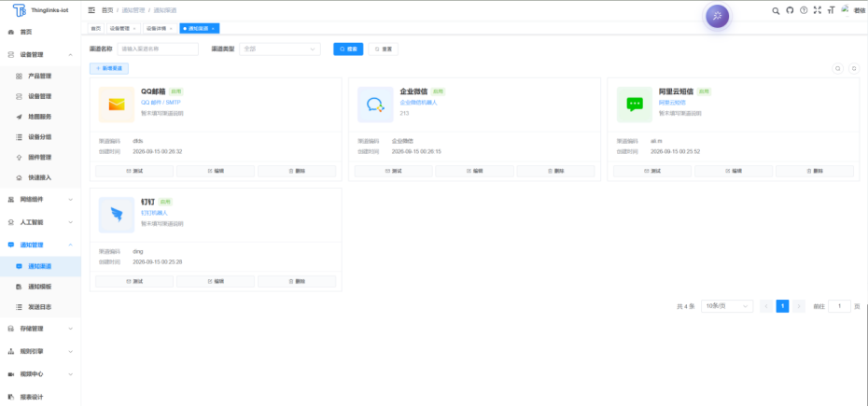868x407 pixels.
Task: Click the round refresh icon above cards
Action: point(854,69)
